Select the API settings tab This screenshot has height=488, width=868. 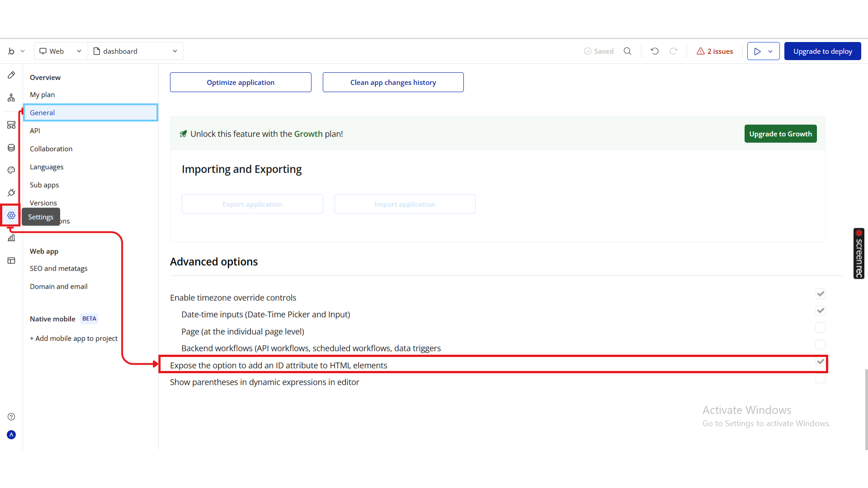pyautogui.click(x=35, y=131)
